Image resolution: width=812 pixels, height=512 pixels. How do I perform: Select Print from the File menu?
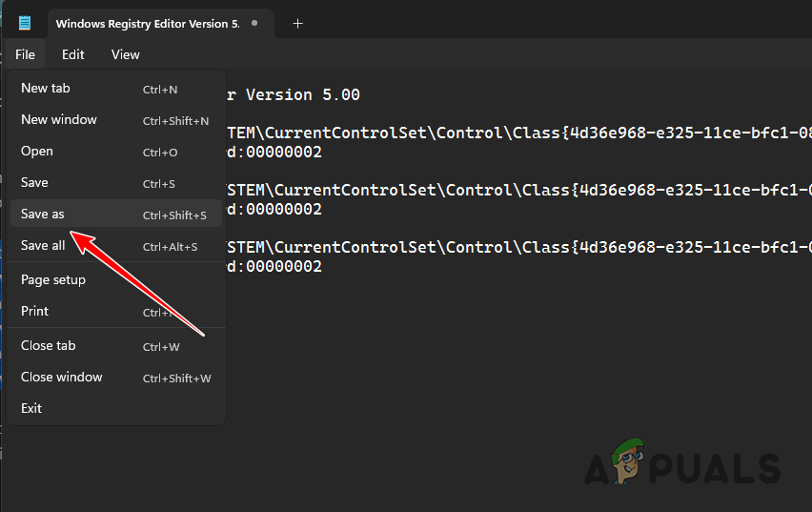pyautogui.click(x=116, y=312)
